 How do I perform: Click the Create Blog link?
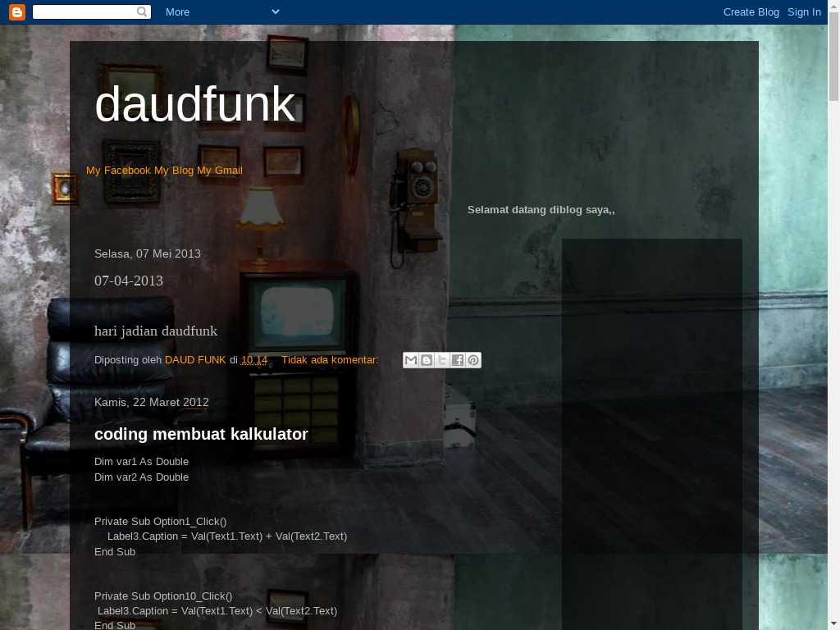click(x=751, y=11)
